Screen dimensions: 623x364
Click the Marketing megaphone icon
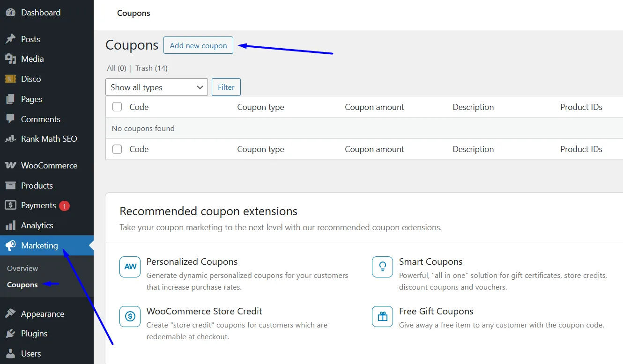10,246
